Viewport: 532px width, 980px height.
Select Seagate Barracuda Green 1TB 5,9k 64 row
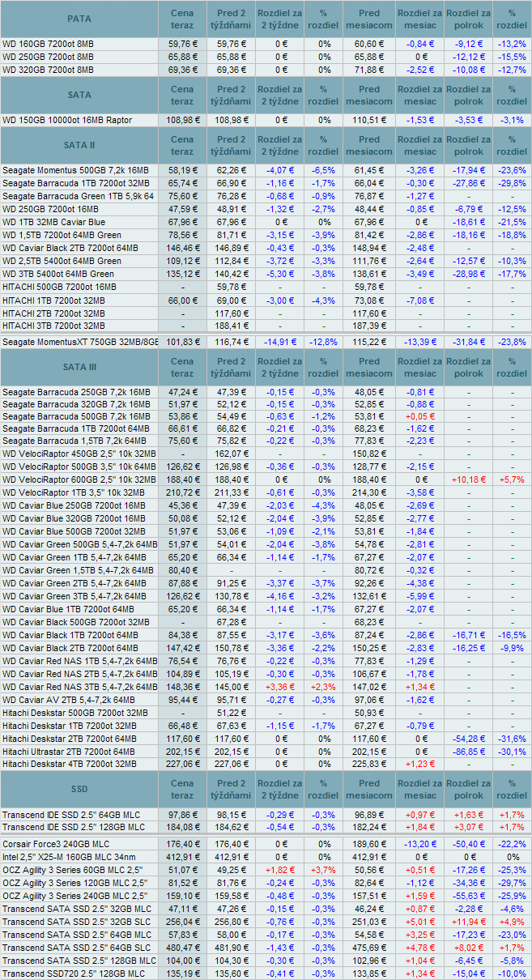click(x=266, y=196)
